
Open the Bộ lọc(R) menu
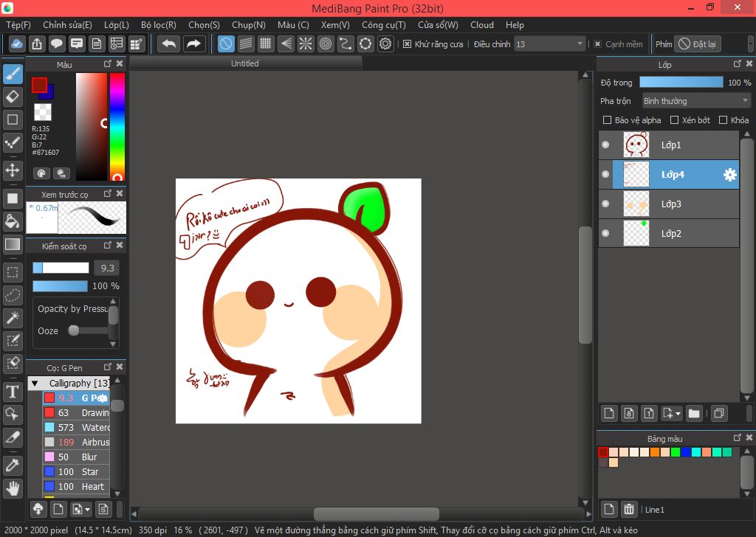click(x=158, y=25)
